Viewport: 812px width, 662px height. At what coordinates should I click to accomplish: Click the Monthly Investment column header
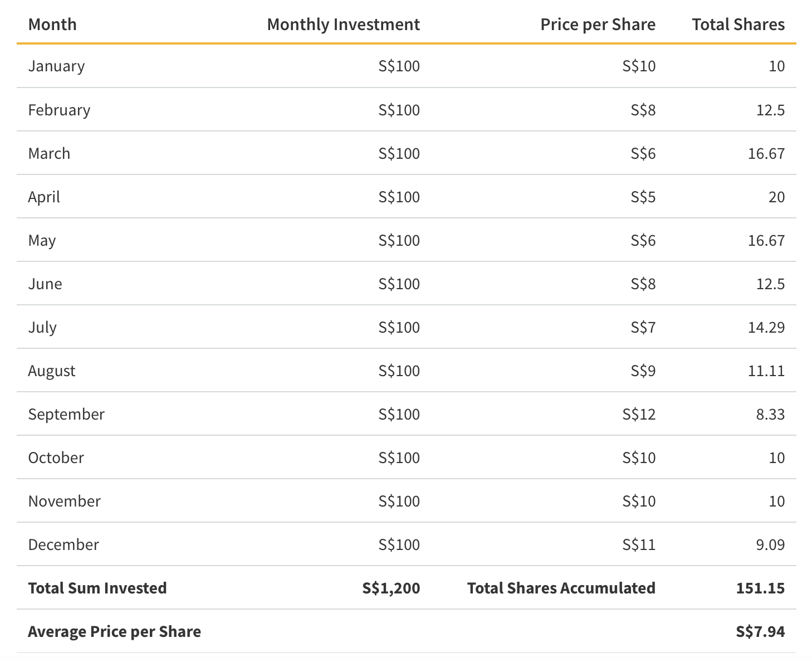click(343, 25)
